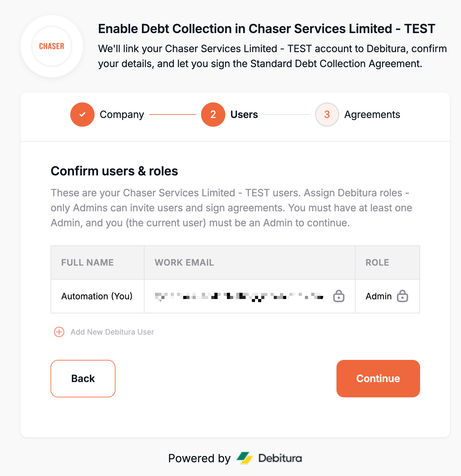
Task: Click the Debitura logo in footer
Action: 269,458
